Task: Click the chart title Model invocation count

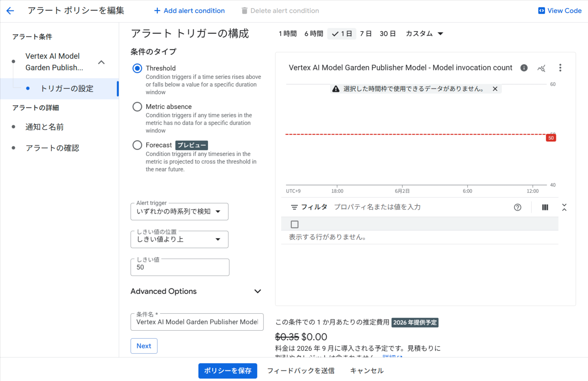Action: pos(401,68)
